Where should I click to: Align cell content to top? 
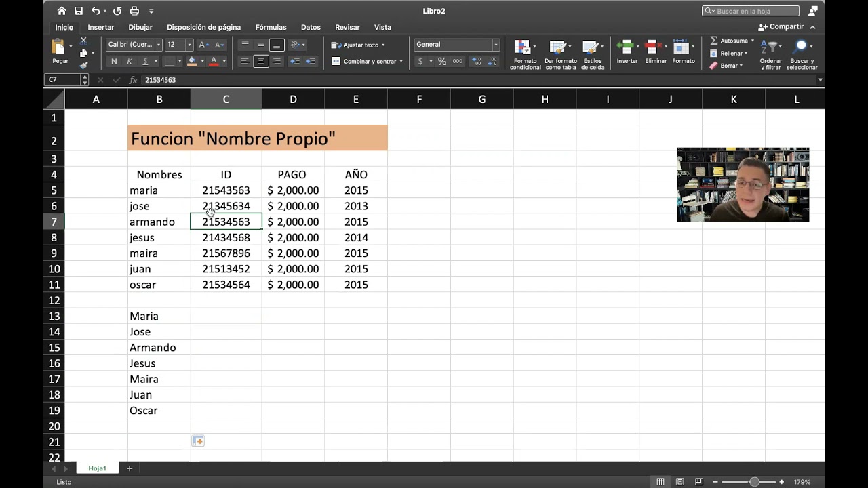(245, 45)
